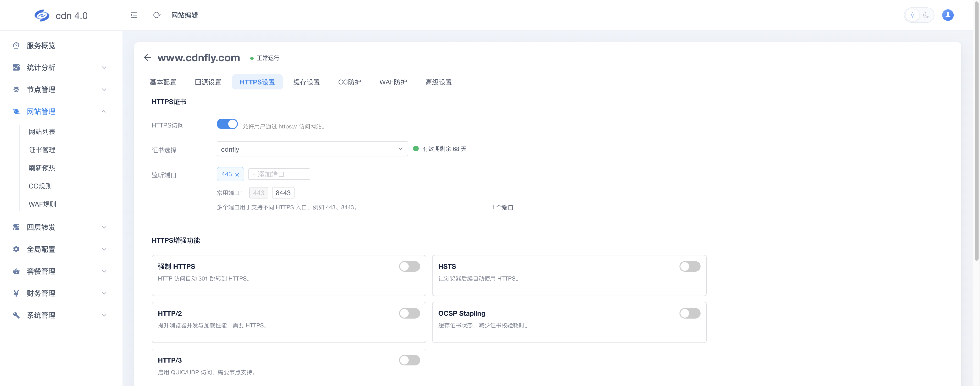Click the 网站编辑 page title
Viewport: 980px width, 386px height.
tap(184, 15)
